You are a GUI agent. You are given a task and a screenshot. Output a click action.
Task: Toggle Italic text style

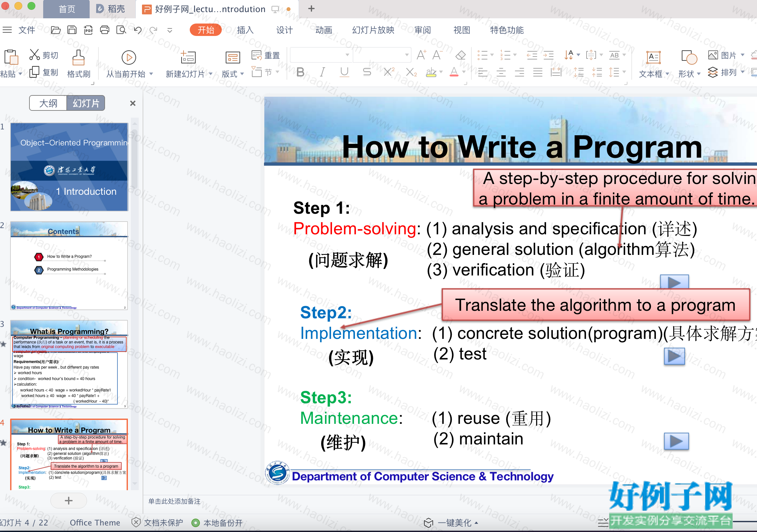323,72
